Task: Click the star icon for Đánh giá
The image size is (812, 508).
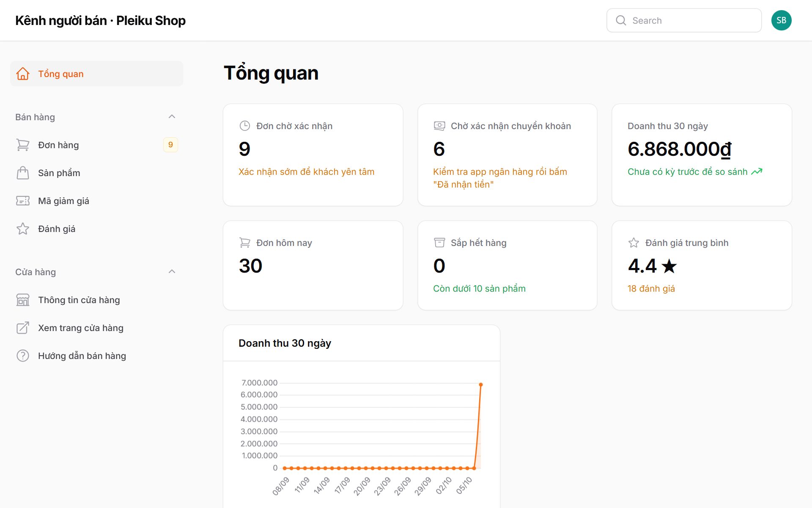Action: coord(23,229)
